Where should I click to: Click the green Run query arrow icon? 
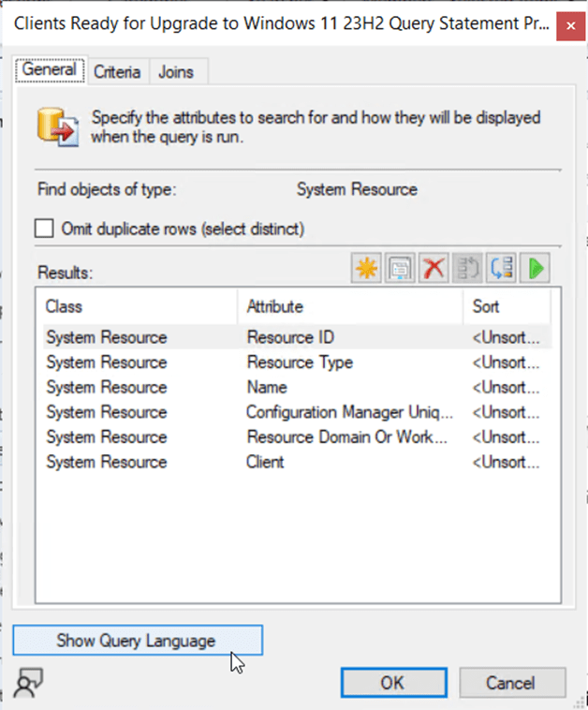tap(536, 269)
